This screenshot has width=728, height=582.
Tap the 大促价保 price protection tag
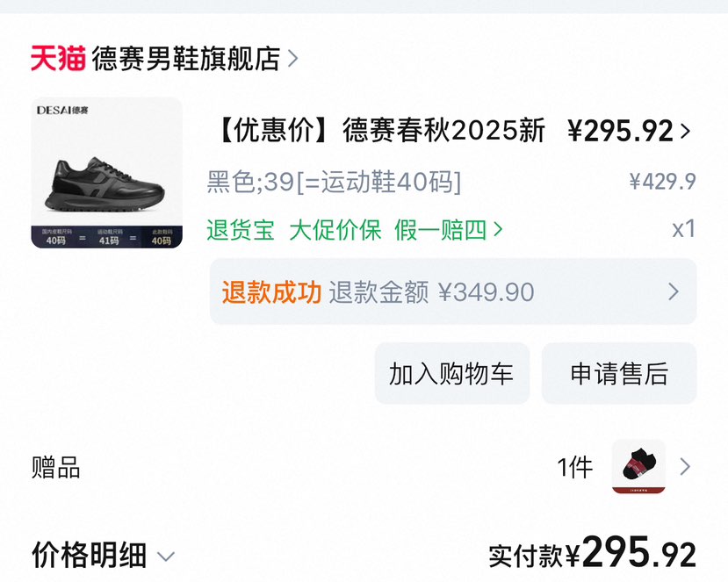tap(335, 230)
